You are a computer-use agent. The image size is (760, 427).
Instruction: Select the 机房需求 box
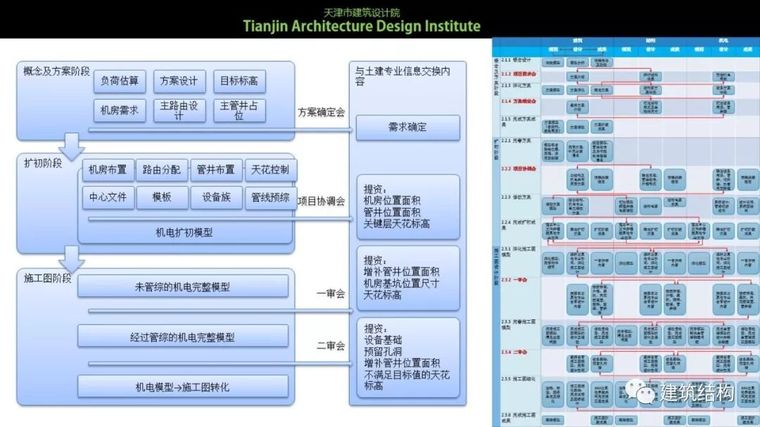(x=120, y=111)
